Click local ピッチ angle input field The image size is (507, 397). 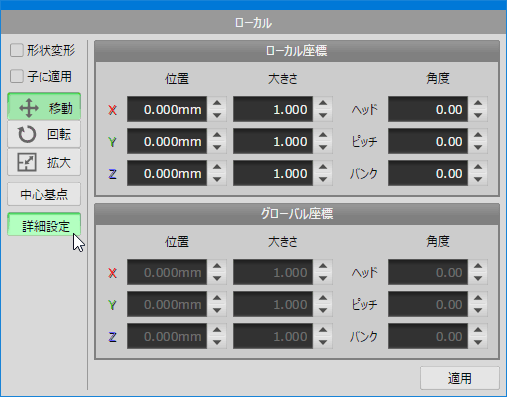pos(428,141)
